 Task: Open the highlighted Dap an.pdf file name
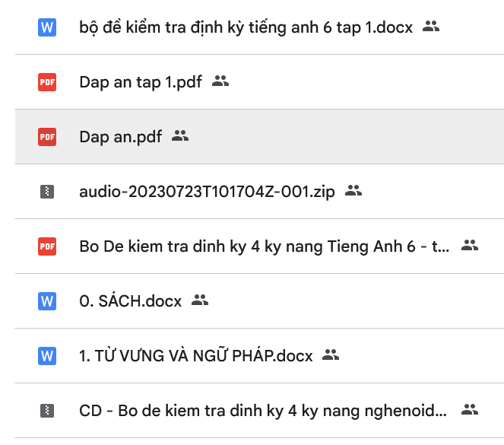(120, 137)
